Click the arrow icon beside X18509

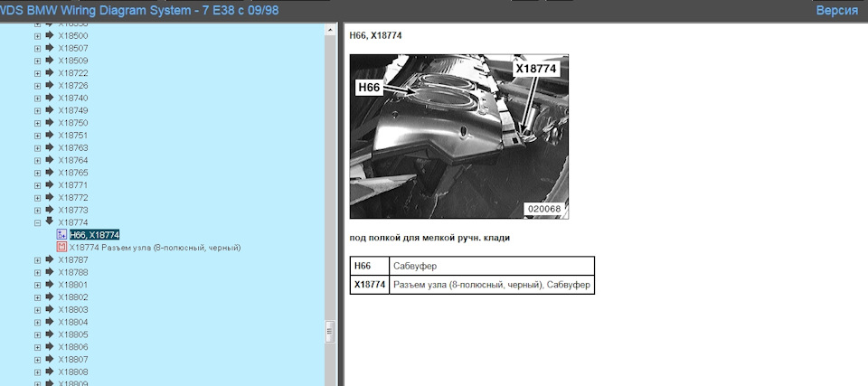pos(49,61)
